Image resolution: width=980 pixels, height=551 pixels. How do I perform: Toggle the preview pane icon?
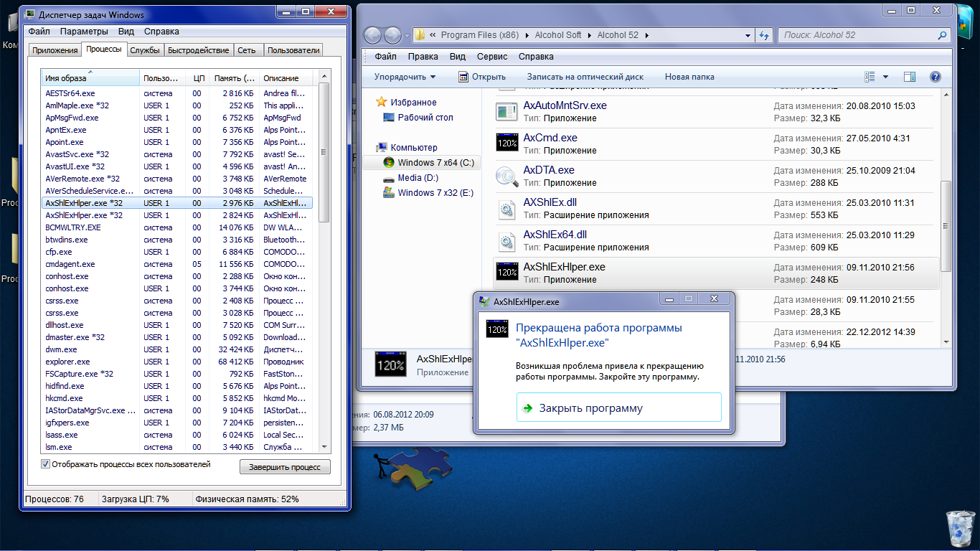(x=910, y=77)
